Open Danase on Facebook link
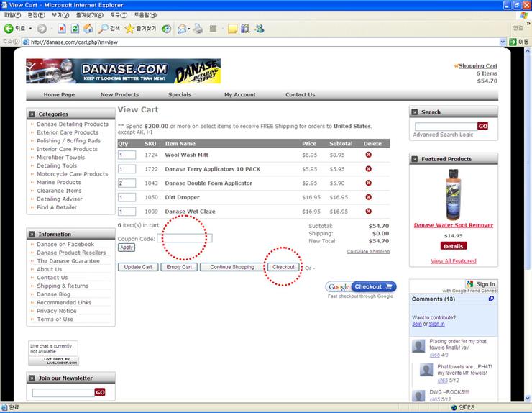 (x=65, y=244)
